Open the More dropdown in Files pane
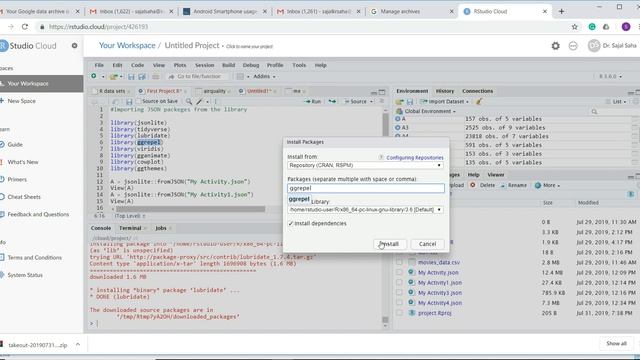Viewport: 640px width, 360px height. click(x=547, y=185)
